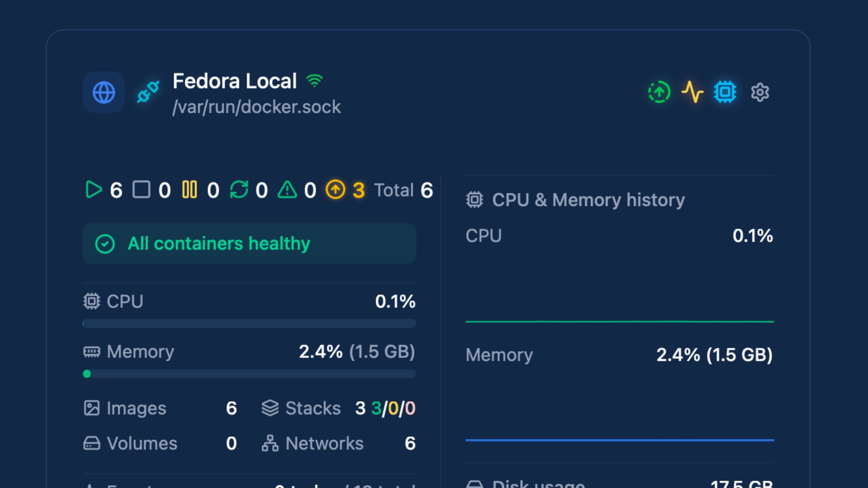Click the blue plug connection icon
868x488 pixels.
tap(148, 92)
